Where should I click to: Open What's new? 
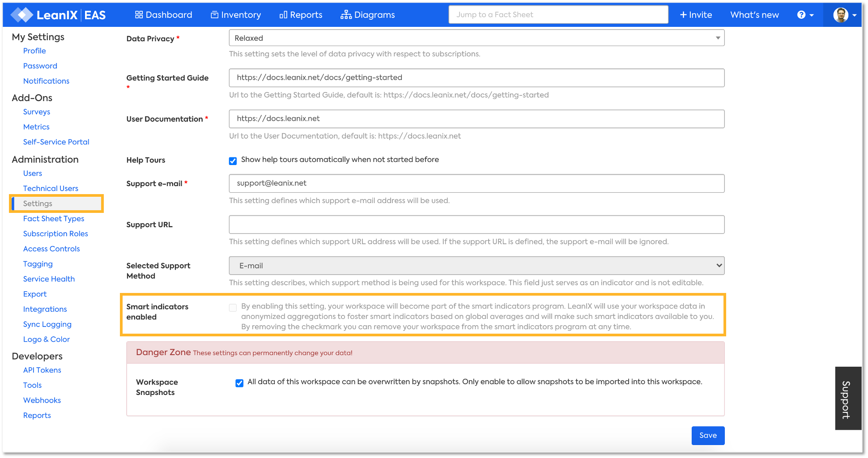(754, 15)
